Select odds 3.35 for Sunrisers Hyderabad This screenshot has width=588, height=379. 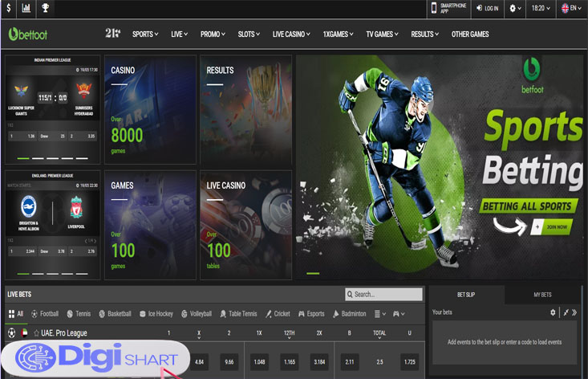click(x=83, y=137)
